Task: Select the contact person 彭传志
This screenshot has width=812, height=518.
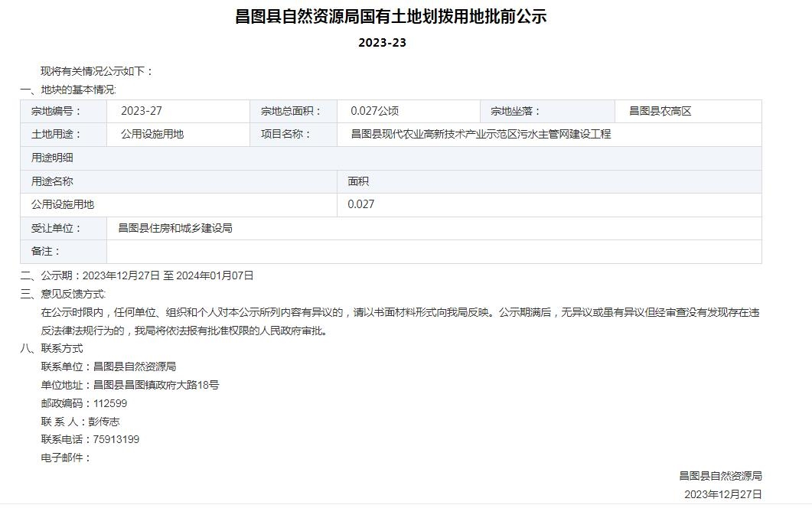Action: [103, 422]
